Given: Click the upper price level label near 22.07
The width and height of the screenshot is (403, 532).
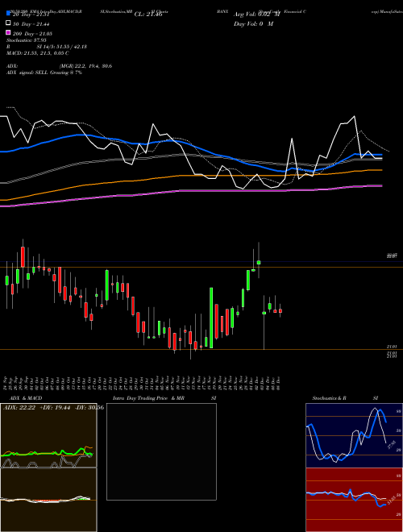Looking at the screenshot, I should click(x=392, y=256).
